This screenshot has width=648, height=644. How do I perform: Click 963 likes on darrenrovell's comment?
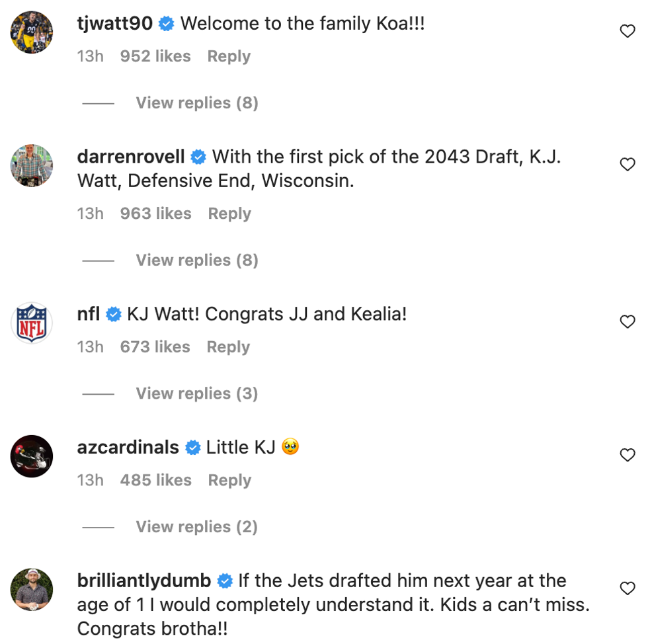point(155,213)
